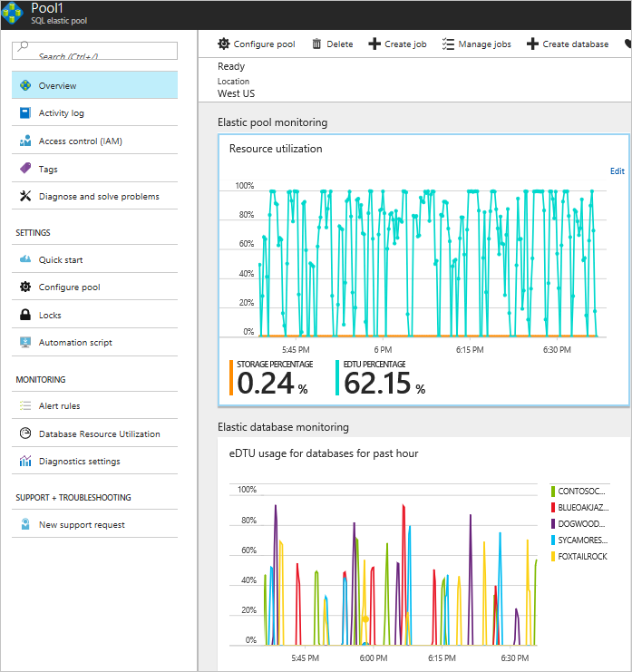Click the EDTU PERCENTAGE 62.15% metric
Screen dimensions: 632x672
[x=381, y=377]
